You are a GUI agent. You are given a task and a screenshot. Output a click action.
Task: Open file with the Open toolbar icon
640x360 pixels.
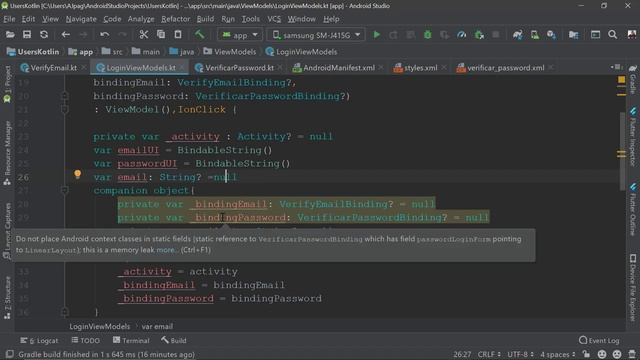pos(10,35)
